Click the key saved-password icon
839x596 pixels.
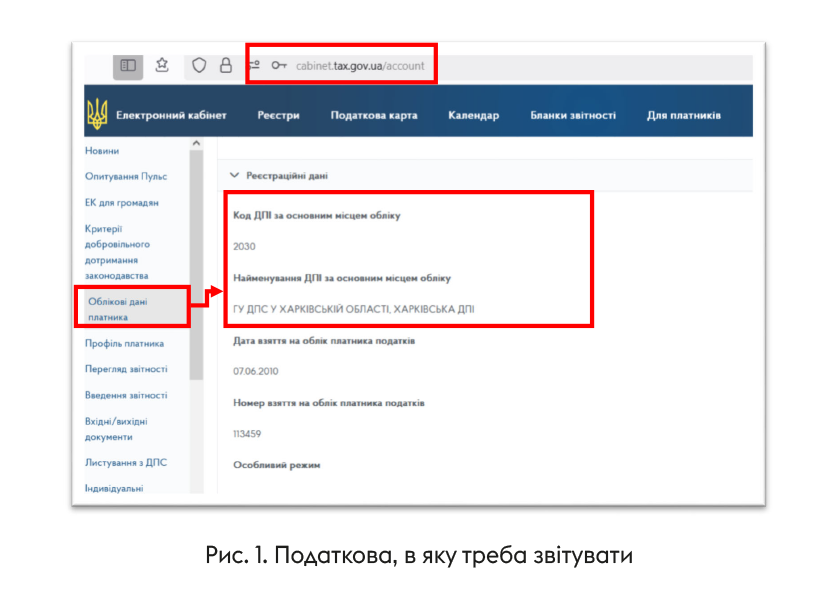click(279, 65)
